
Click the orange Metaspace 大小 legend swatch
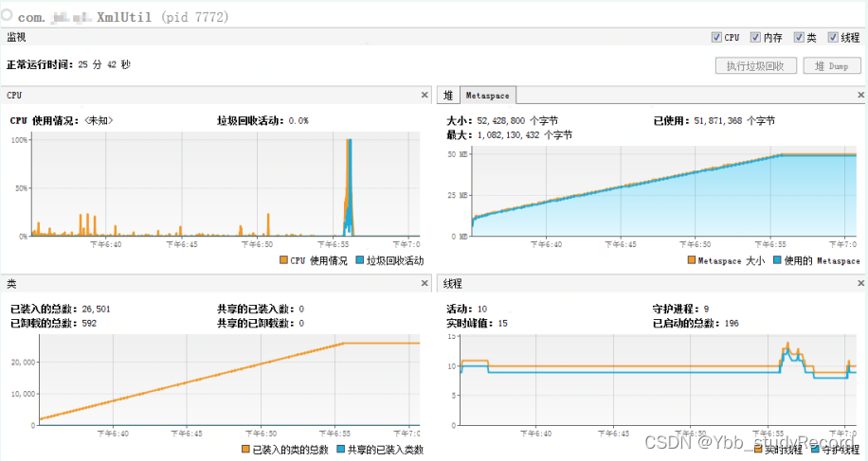click(x=692, y=259)
